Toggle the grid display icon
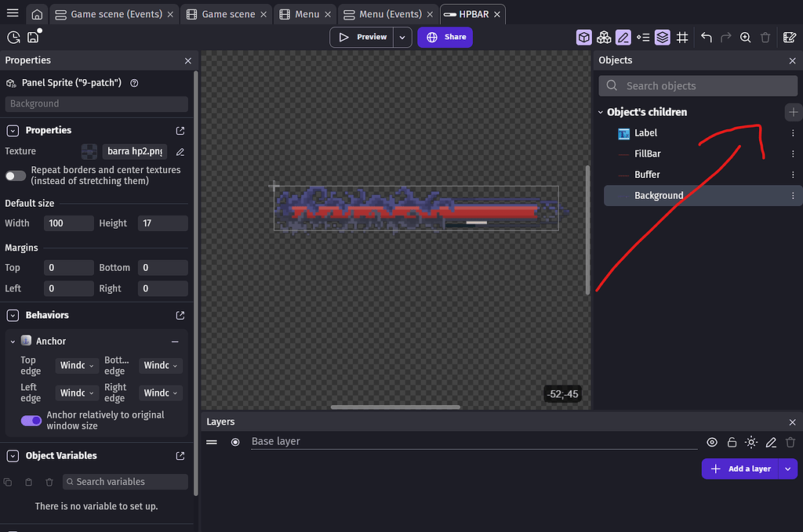This screenshot has width=803, height=532. (682, 37)
